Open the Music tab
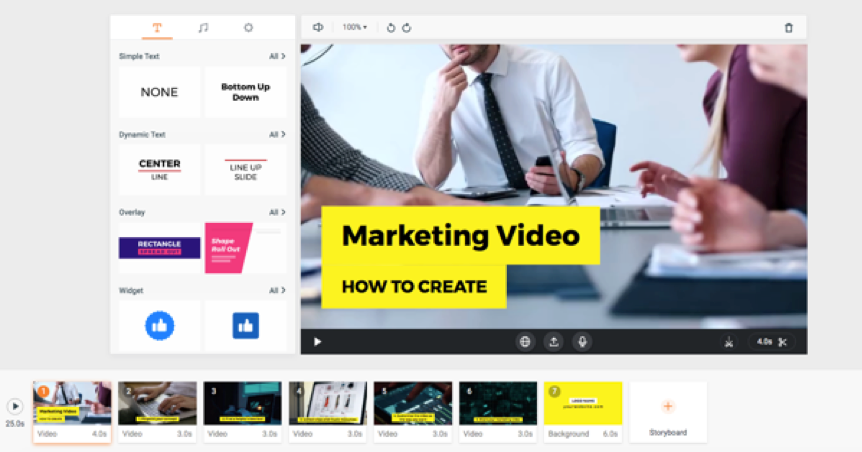The image size is (862, 452). pyautogui.click(x=203, y=28)
